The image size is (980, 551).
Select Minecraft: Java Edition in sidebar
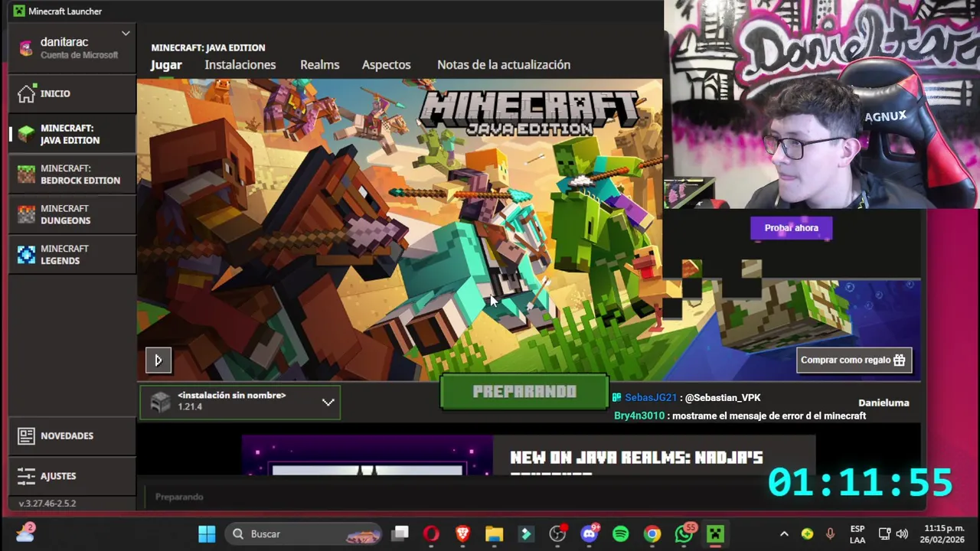point(72,134)
